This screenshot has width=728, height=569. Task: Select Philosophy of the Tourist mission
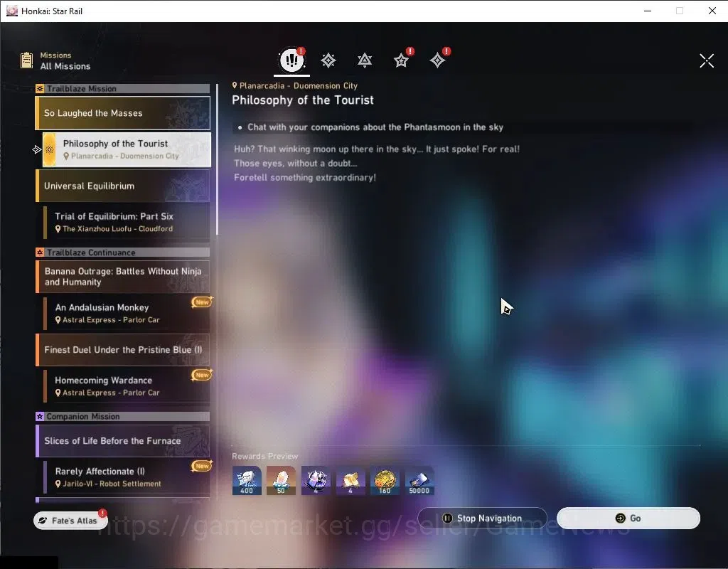127,149
